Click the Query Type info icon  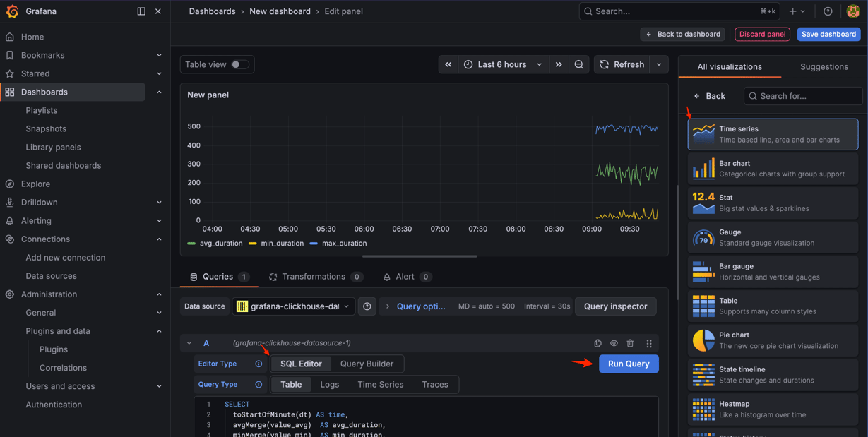258,384
